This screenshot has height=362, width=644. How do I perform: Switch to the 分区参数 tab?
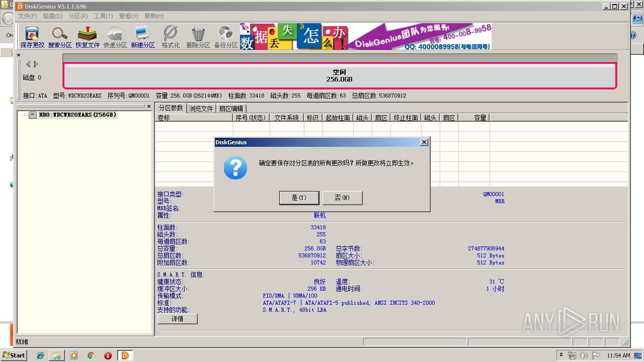click(x=171, y=108)
